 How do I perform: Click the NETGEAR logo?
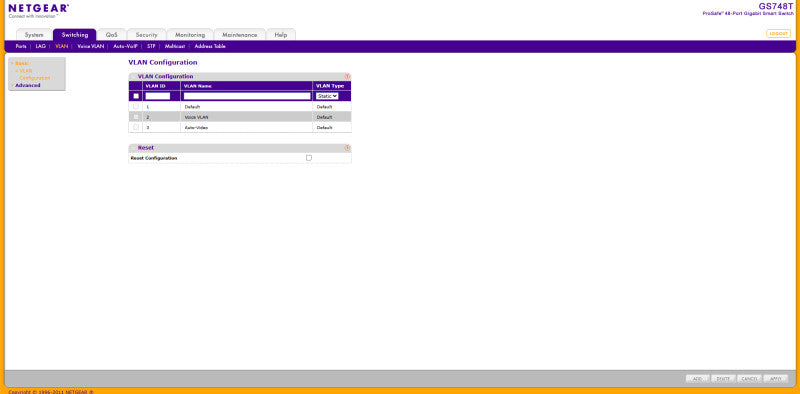39,11
